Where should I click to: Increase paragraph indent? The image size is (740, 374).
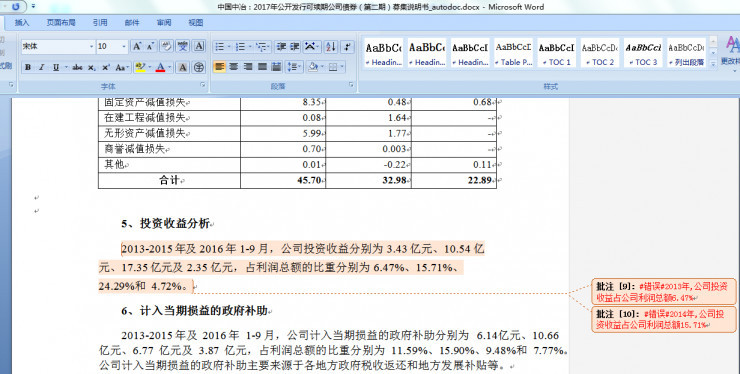tap(295, 46)
